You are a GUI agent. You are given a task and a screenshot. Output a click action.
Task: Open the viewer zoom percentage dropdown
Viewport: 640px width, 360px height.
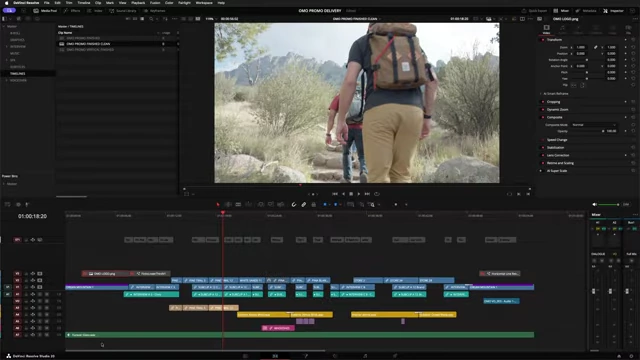(x=211, y=19)
